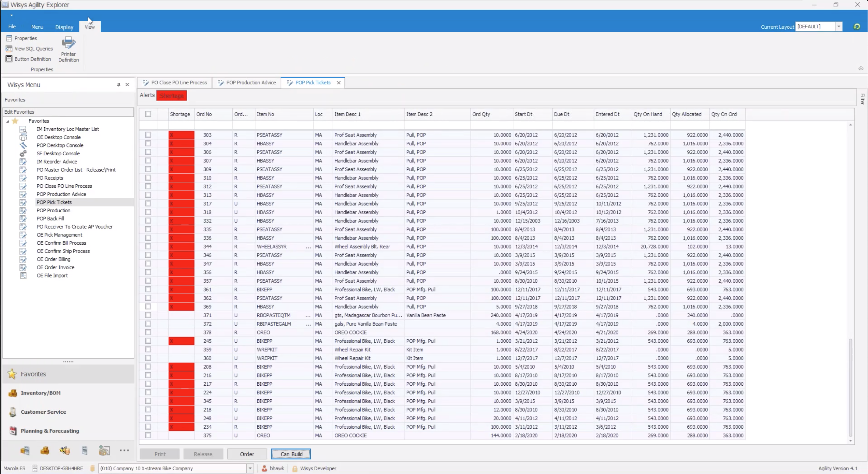Pin the Wisys Menu panel
The image size is (868, 474).
(x=118, y=85)
